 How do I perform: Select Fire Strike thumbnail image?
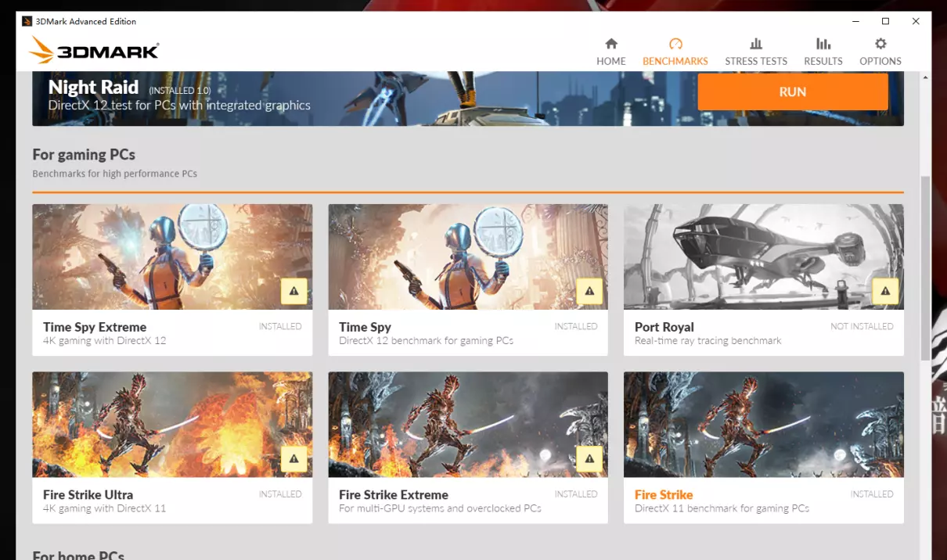click(x=764, y=424)
